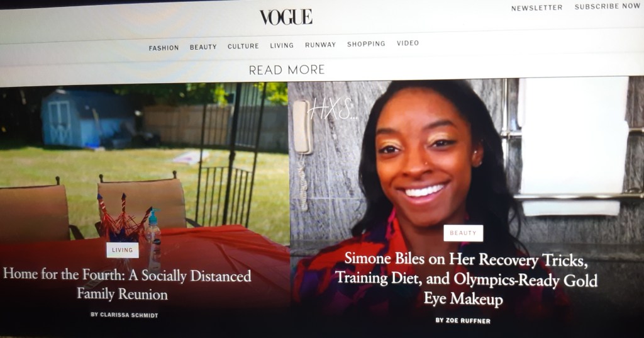Image resolution: width=644 pixels, height=338 pixels.
Task: Visit the Shopping section
Action: [366, 43]
